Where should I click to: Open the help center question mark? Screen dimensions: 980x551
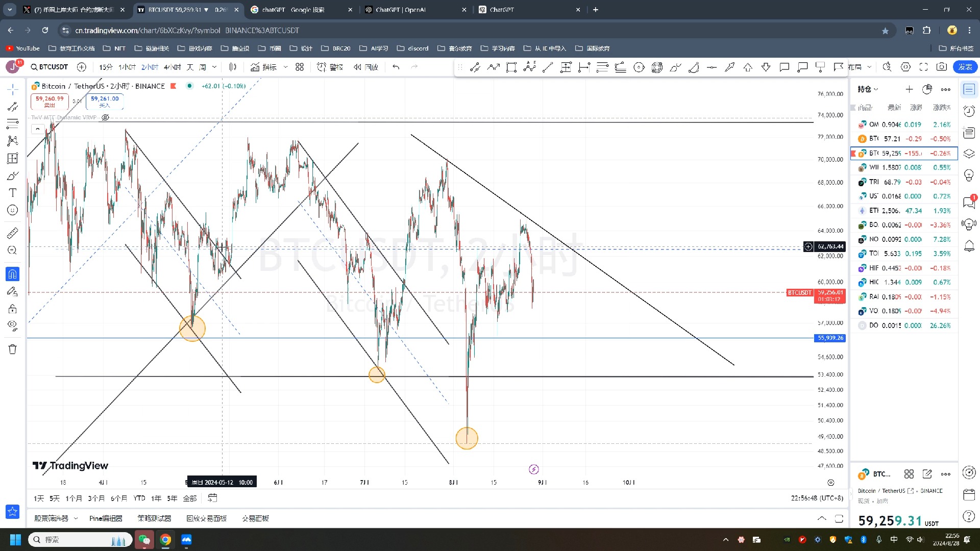coord(969,516)
